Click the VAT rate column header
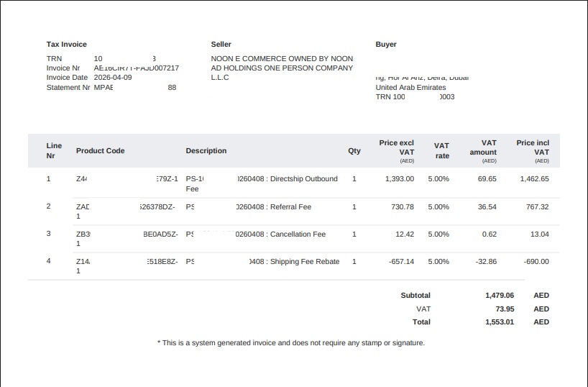588x387 pixels. point(441,150)
